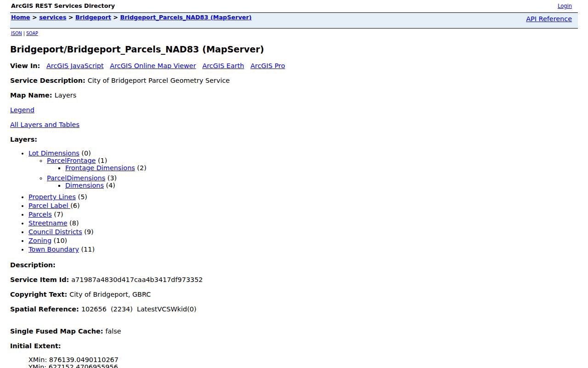The image size is (588, 368).
Task: Go to Home breadcrumb
Action: [20, 17]
